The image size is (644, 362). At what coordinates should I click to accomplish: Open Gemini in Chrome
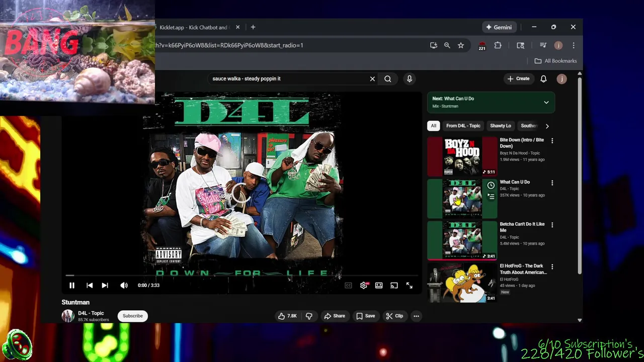pos(499,27)
